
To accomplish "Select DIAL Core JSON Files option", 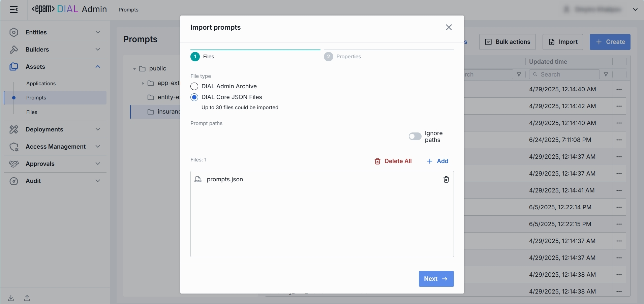I will pos(194,97).
